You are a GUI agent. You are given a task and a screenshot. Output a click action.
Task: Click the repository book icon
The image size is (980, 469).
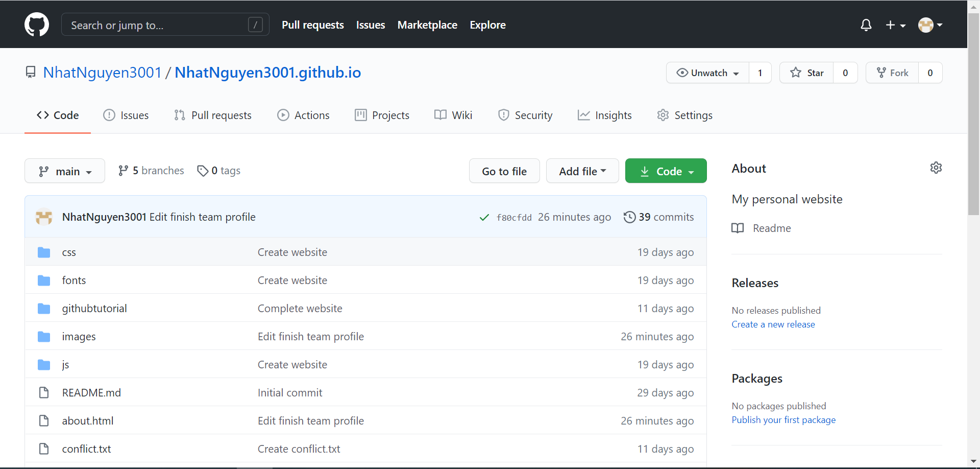(x=31, y=73)
